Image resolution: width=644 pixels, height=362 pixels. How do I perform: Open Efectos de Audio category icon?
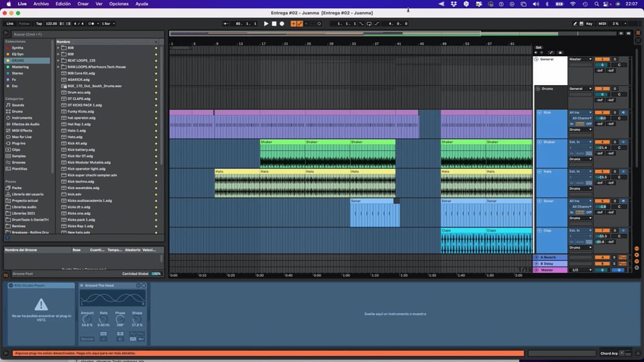[8, 124]
